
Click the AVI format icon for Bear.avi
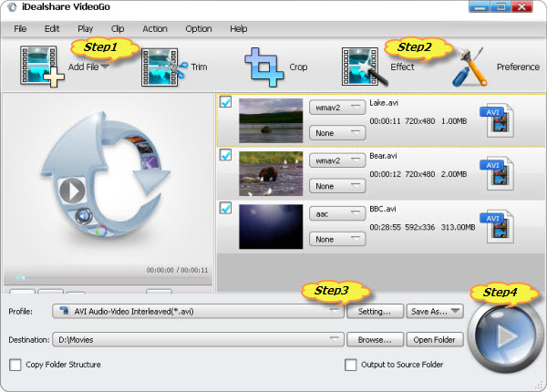pos(497,173)
